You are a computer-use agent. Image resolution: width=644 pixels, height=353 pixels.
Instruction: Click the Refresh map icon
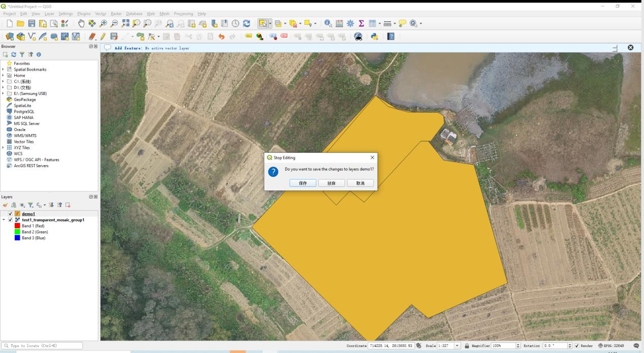click(x=247, y=23)
